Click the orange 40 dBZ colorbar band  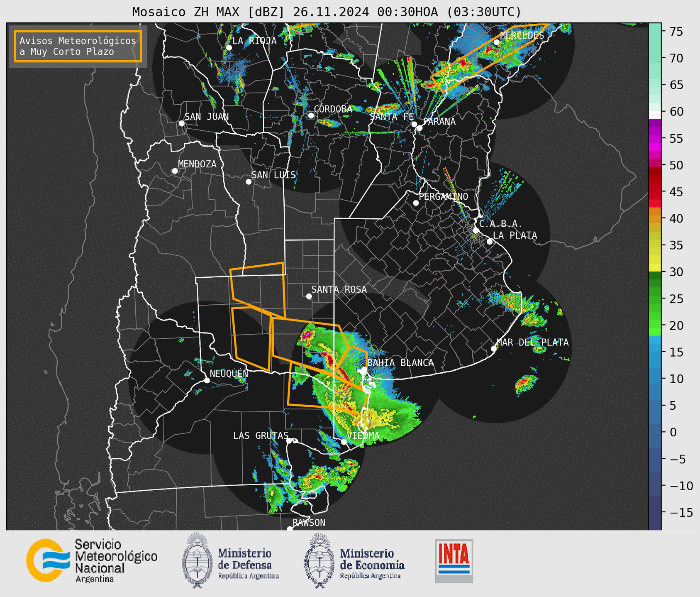pyautogui.click(x=655, y=219)
